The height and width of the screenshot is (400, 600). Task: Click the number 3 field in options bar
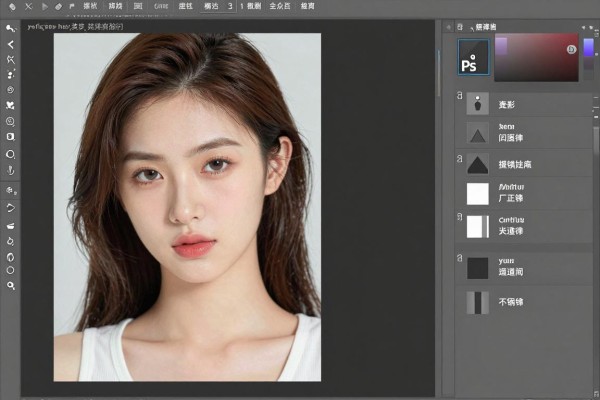230,6
